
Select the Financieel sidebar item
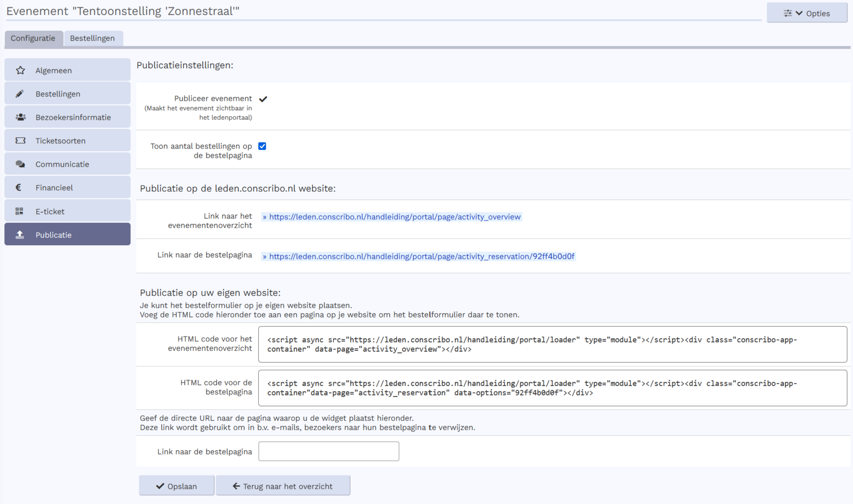(67, 188)
